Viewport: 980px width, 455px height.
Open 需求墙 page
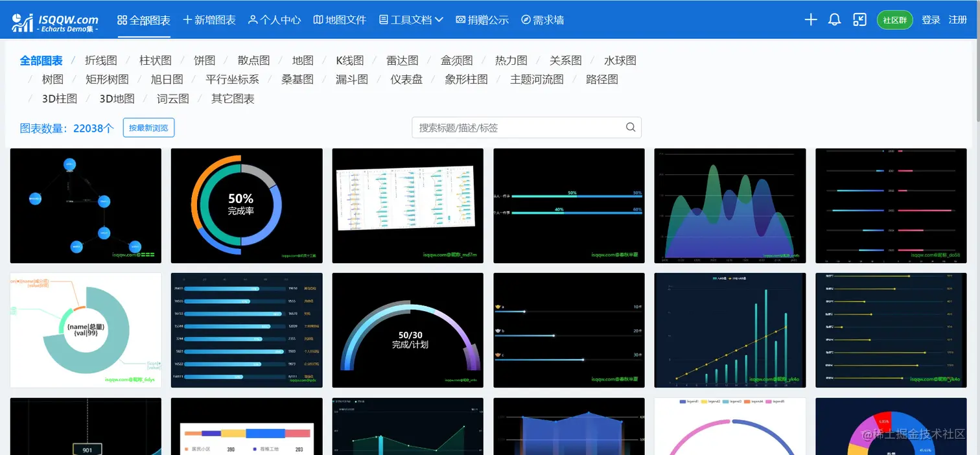click(542, 20)
